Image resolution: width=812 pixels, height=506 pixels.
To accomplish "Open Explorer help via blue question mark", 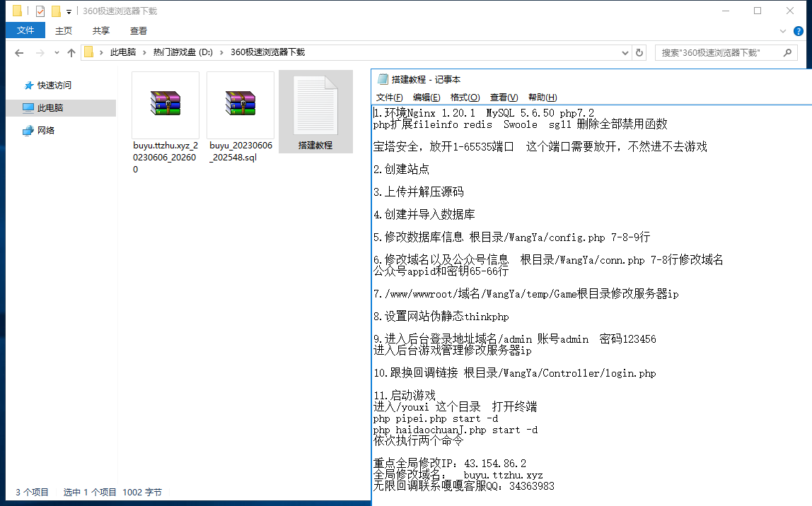I will point(799,31).
